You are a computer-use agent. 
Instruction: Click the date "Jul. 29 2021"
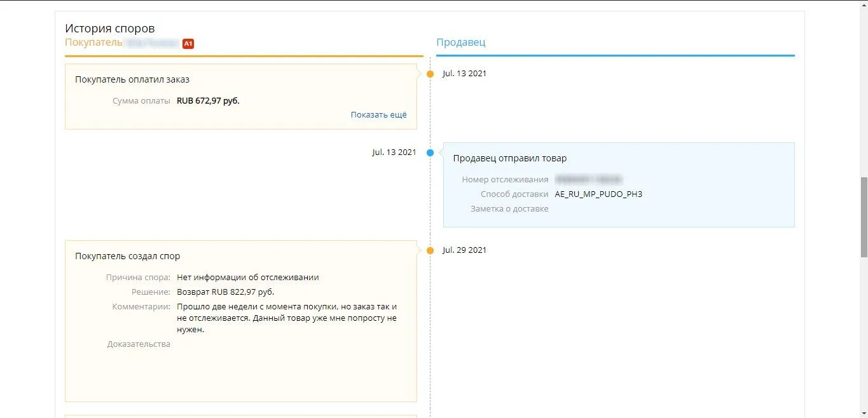coord(465,250)
